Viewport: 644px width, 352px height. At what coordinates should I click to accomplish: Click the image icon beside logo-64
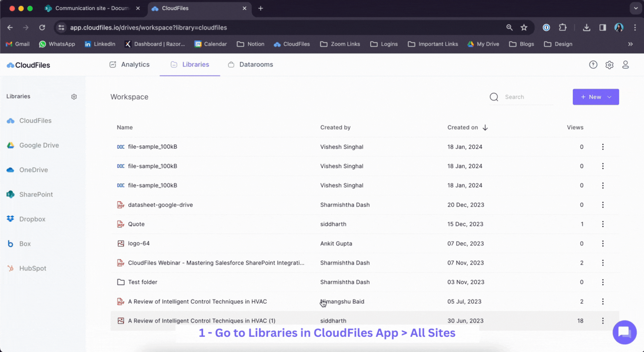click(x=121, y=243)
